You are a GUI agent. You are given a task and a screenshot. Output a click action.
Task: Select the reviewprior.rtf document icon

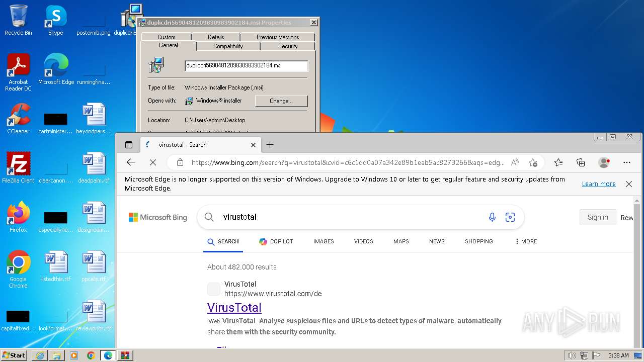pyautogui.click(x=94, y=316)
